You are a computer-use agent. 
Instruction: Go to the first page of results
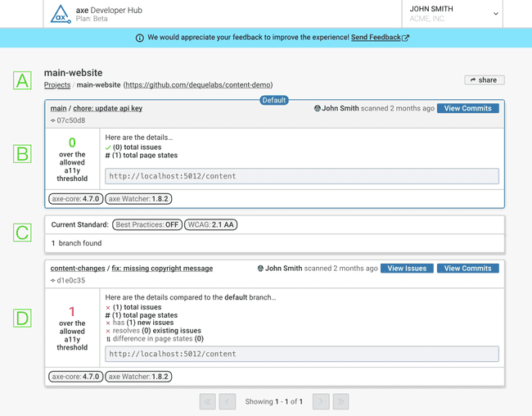208,401
